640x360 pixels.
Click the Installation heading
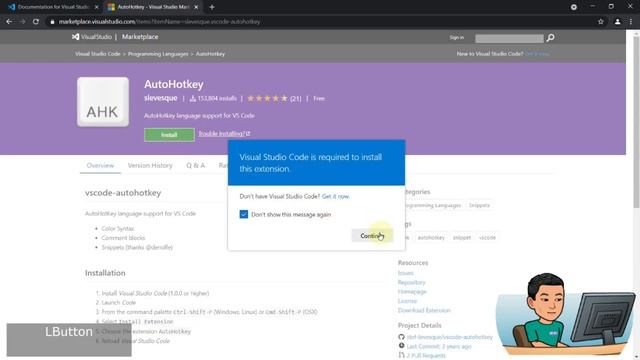[105, 273]
